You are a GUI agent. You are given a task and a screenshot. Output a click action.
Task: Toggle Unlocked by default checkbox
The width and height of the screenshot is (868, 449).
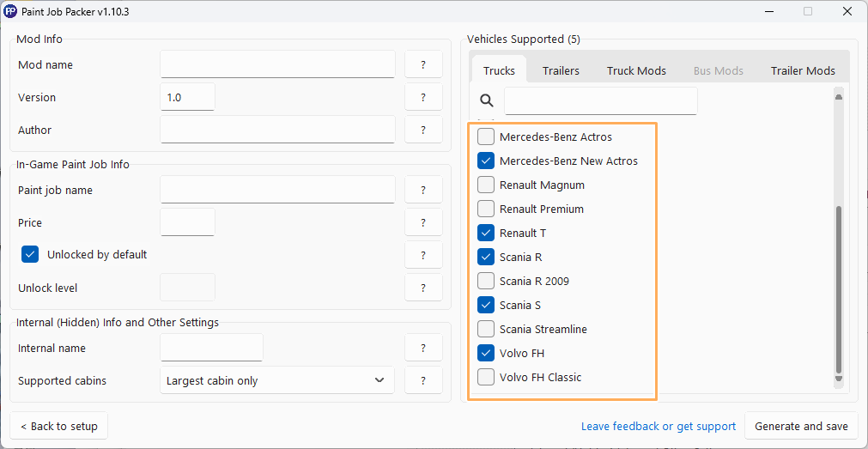(x=31, y=254)
